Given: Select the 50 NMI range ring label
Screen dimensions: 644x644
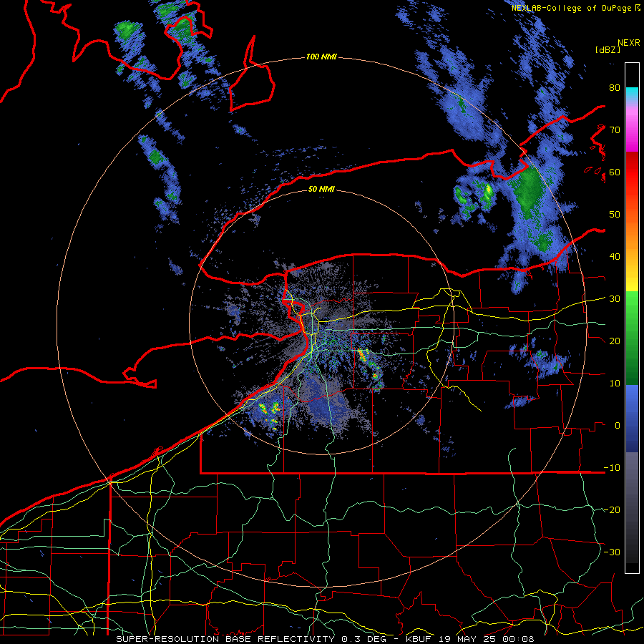Looking at the screenshot, I should (x=321, y=189).
